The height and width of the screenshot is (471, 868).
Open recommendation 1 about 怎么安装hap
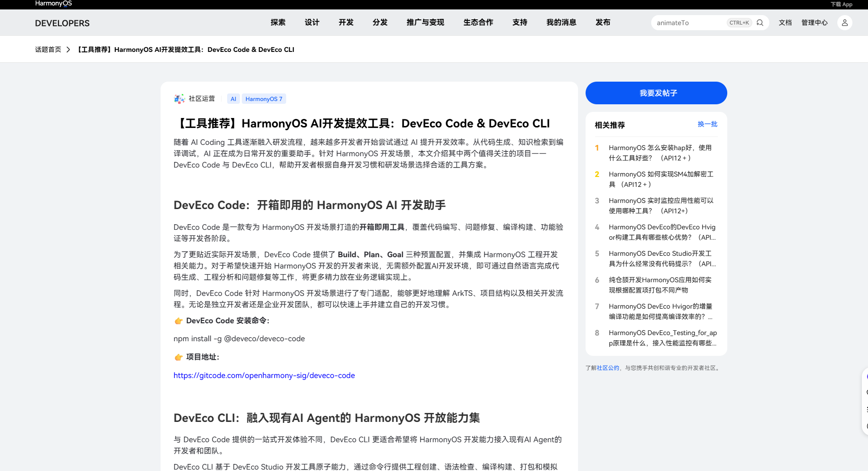point(660,153)
